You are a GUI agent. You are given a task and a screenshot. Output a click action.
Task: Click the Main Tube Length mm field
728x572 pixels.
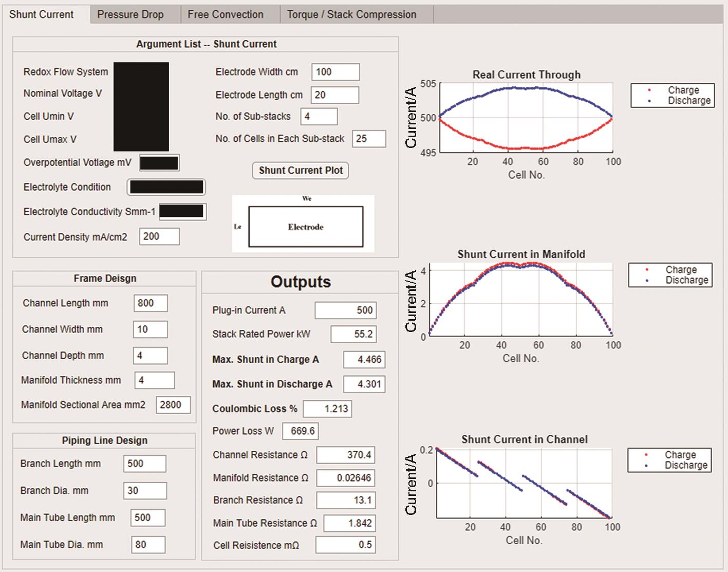pos(148,518)
